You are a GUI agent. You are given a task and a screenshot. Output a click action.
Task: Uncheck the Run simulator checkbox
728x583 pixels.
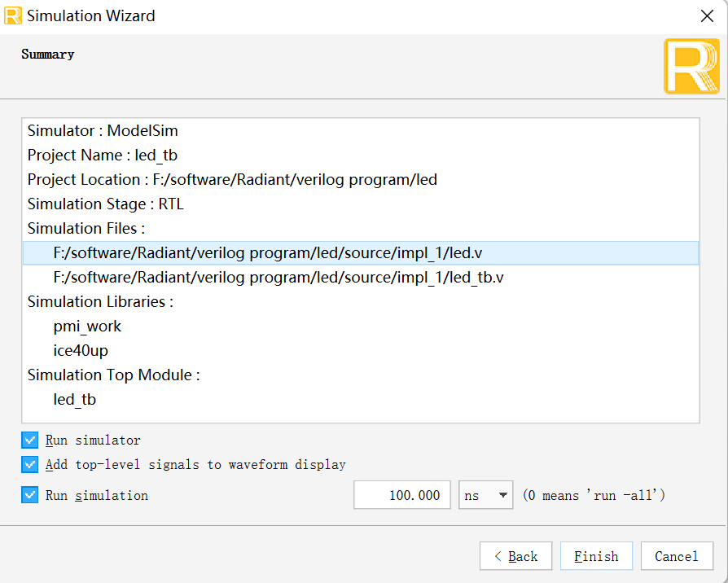point(29,440)
